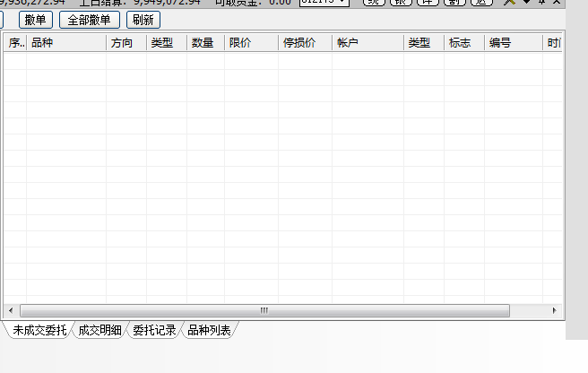588x373 pixels.
Task: Sort by the 停损价 column header
Action: click(304, 43)
